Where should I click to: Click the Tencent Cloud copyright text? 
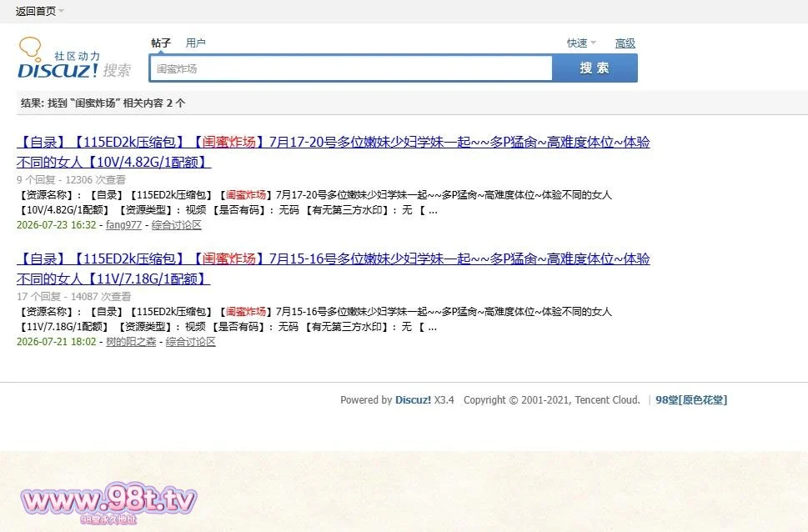(x=551, y=400)
